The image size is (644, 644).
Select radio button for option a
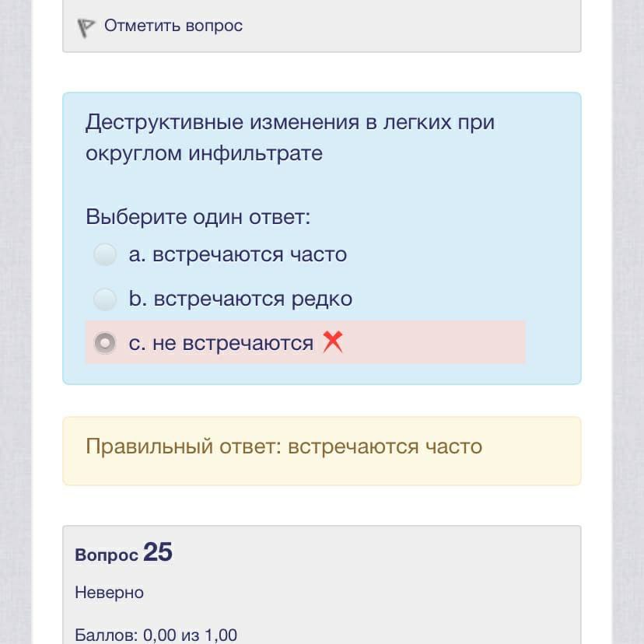click(x=105, y=254)
